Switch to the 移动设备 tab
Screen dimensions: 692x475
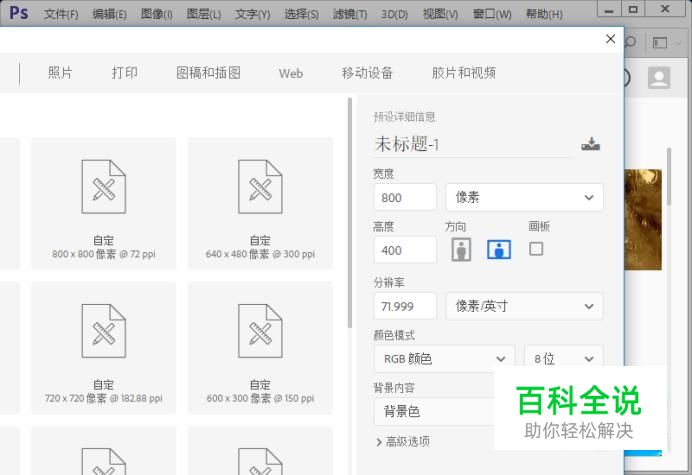click(x=367, y=73)
